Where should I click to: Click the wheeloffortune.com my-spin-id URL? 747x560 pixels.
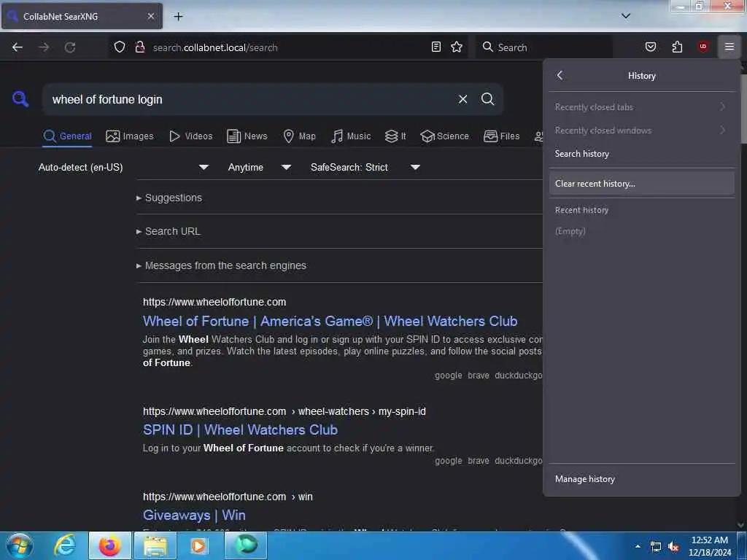pyautogui.click(x=285, y=411)
